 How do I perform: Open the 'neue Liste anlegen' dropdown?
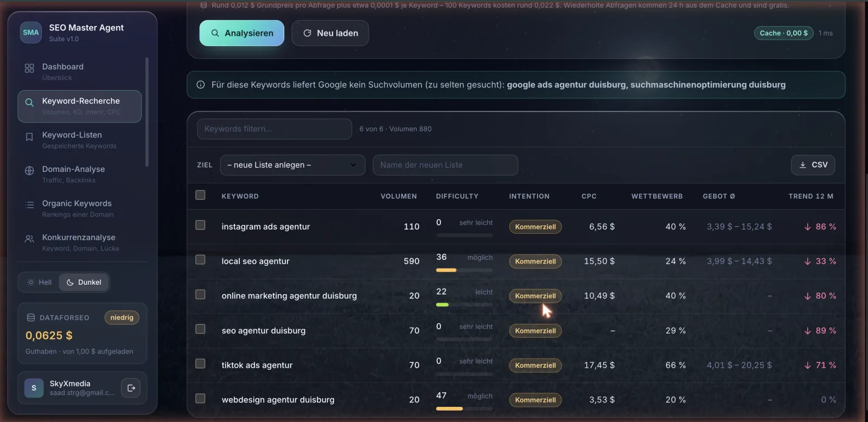292,165
